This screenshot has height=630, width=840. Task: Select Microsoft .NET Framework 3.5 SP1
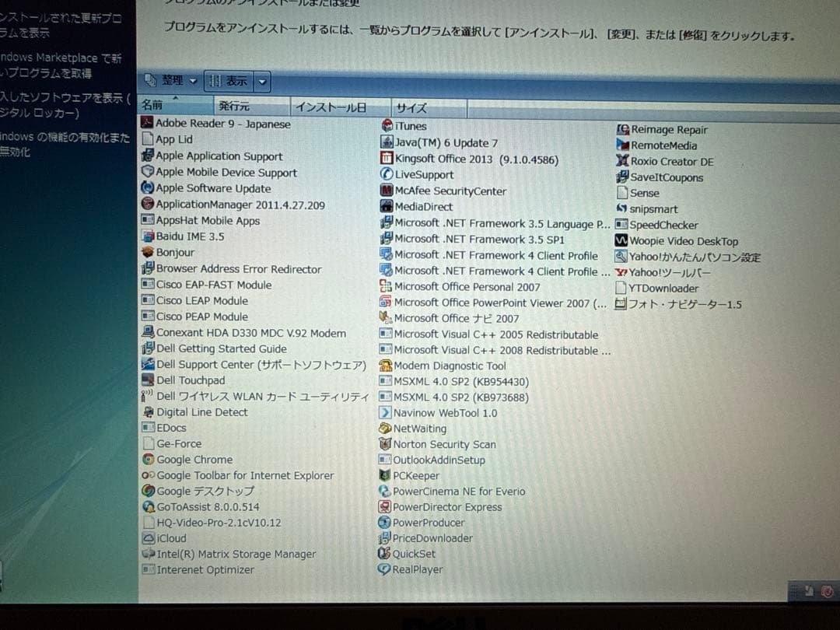coord(473,239)
